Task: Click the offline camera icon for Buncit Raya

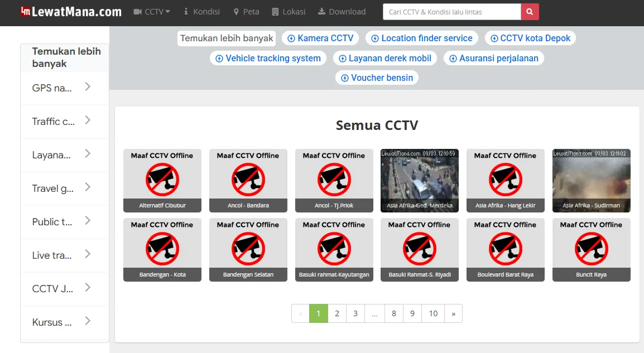Action: pos(592,249)
